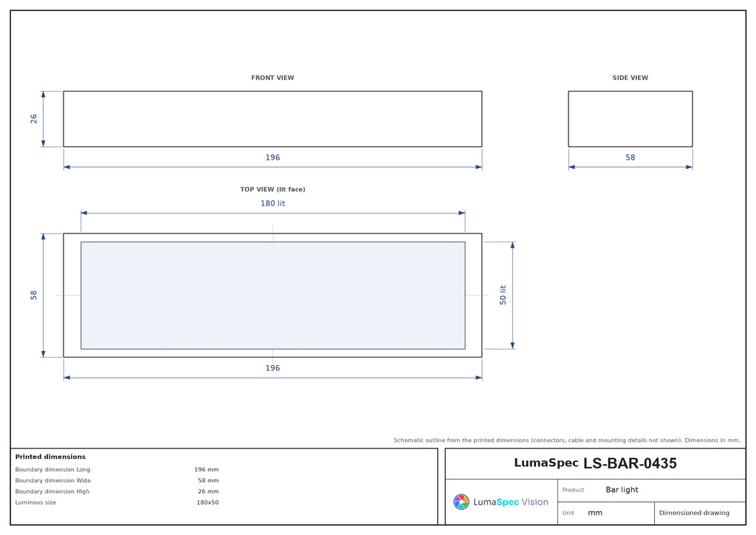Click the 58 dimension left of top view
This screenshot has height=535, width=756.
[34, 296]
